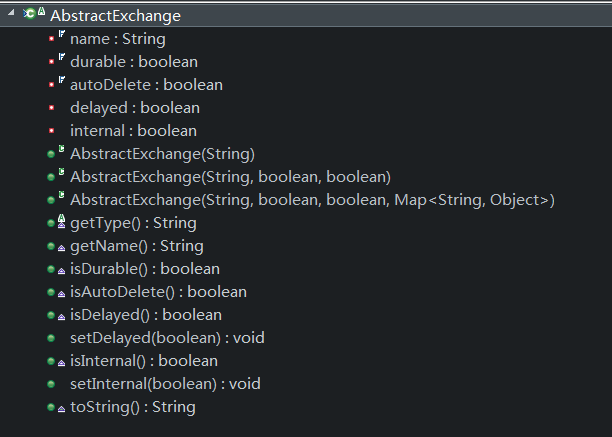Image resolution: width=612 pixels, height=437 pixels.
Task: Click the green icon beside setDelayed(boolean)
Action: 51,338
